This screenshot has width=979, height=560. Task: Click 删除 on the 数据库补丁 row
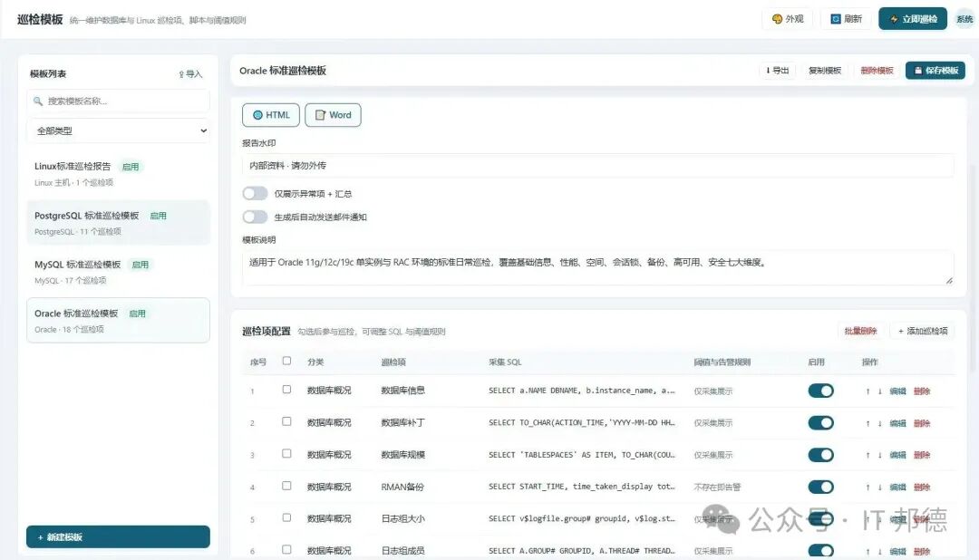click(x=922, y=423)
